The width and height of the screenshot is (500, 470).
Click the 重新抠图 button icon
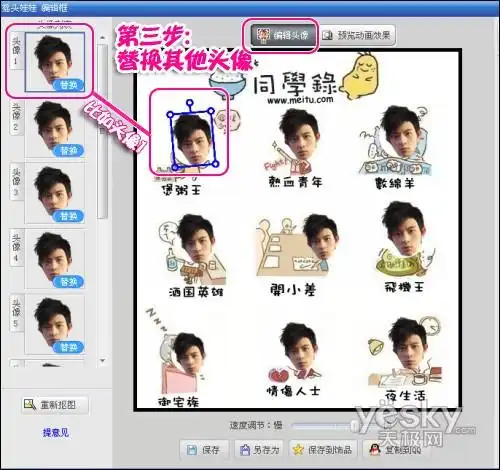[x=30, y=405]
